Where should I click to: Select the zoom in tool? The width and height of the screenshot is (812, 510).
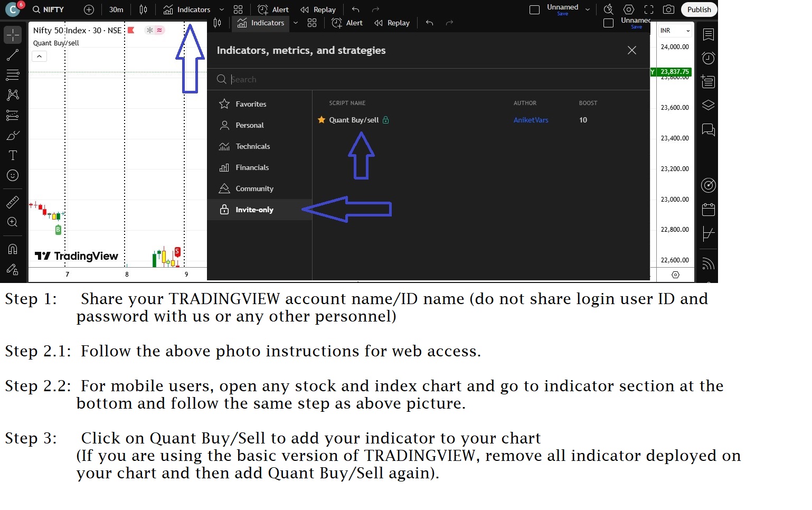[13, 222]
